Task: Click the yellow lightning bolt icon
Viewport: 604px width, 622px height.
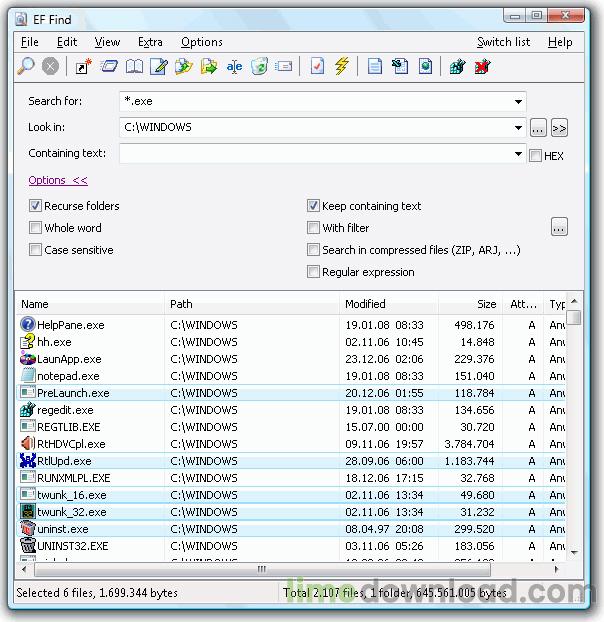Action: (342, 67)
